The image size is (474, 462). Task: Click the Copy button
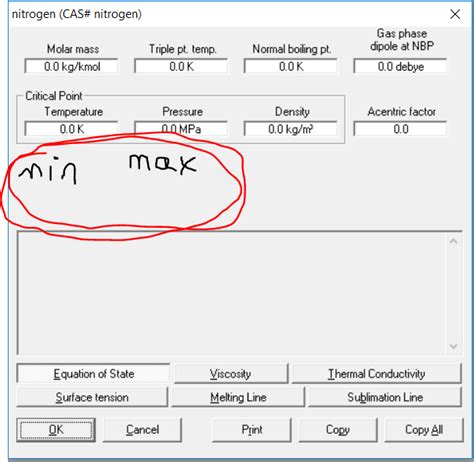[x=338, y=430]
